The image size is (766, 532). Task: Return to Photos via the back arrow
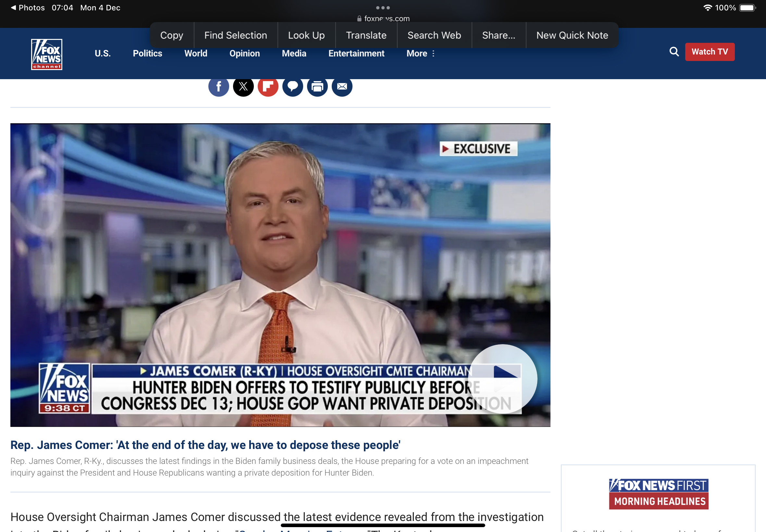coord(28,8)
